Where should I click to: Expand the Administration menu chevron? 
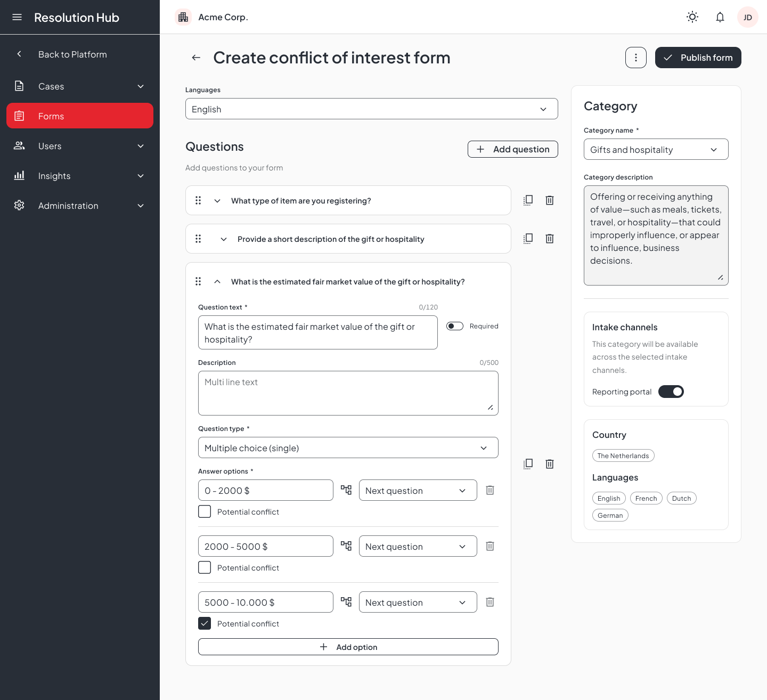tap(141, 206)
